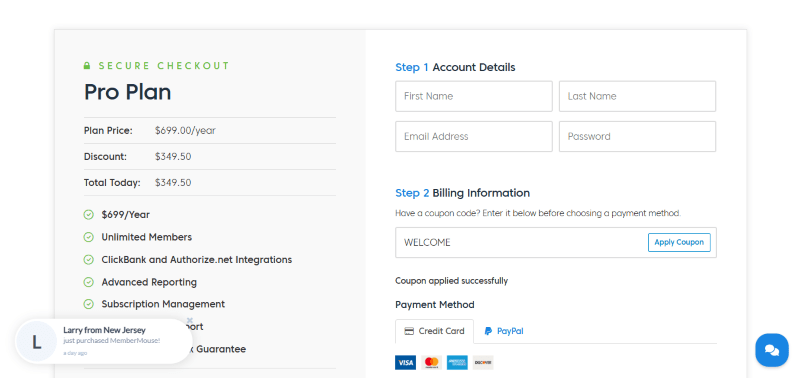Click the Larry from New Jersey notification text

pos(104,330)
